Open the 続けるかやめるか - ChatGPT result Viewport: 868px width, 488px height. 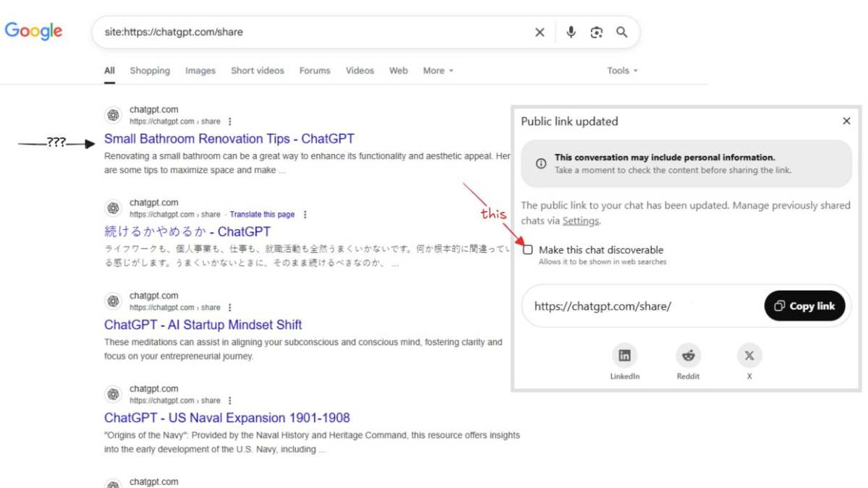point(187,232)
